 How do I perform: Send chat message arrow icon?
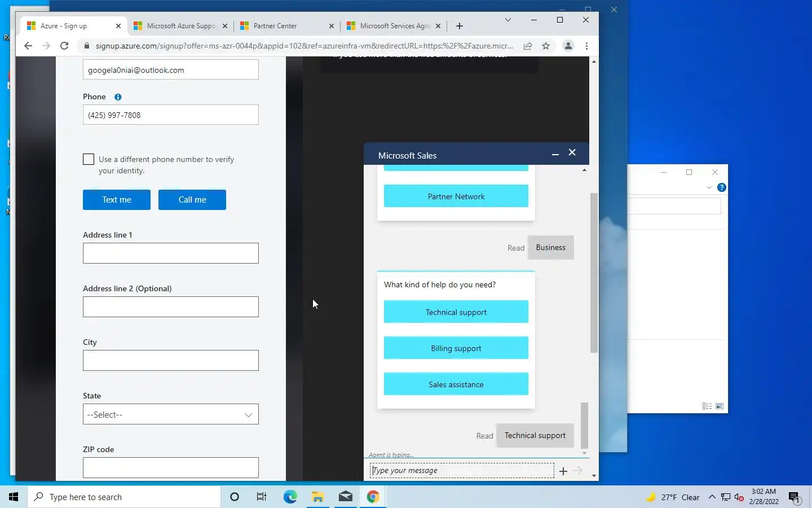577,471
